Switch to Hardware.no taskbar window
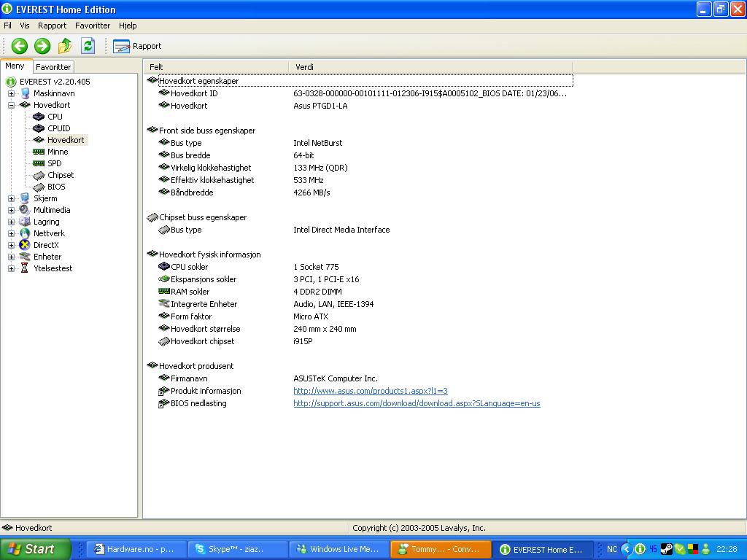Viewport: 747px width, 560px height. point(135,549)
